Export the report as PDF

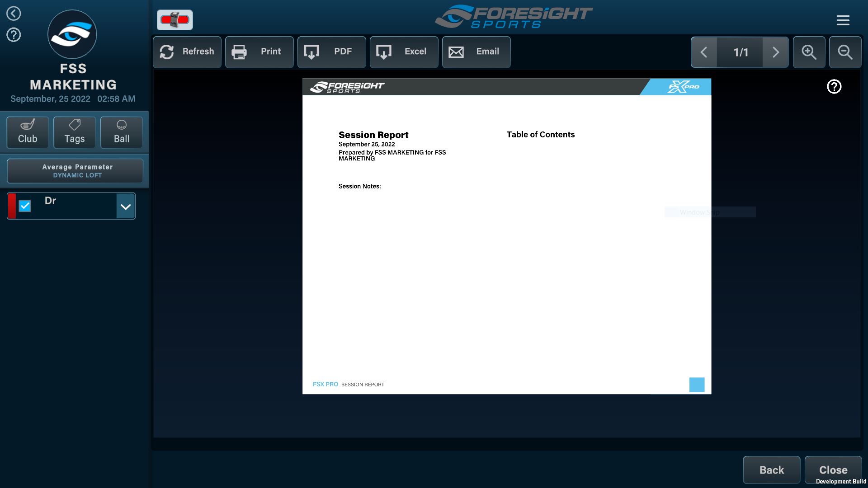click(x=331, y=52)
